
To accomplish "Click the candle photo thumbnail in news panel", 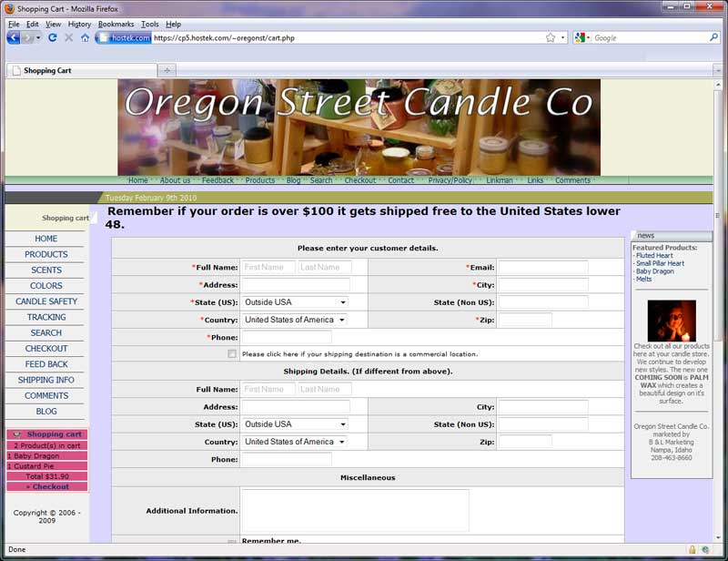I will click(672, 321).
